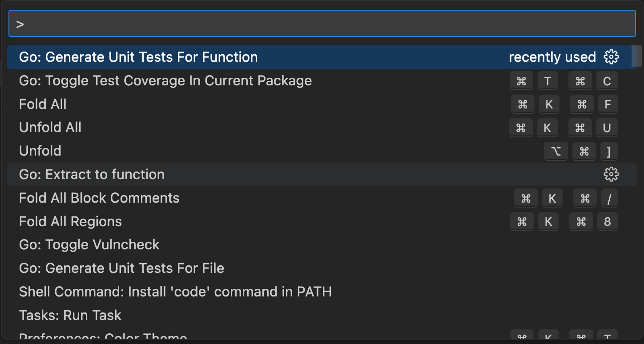Select the Unfold All command
The image size is (644, 344).
50,128
